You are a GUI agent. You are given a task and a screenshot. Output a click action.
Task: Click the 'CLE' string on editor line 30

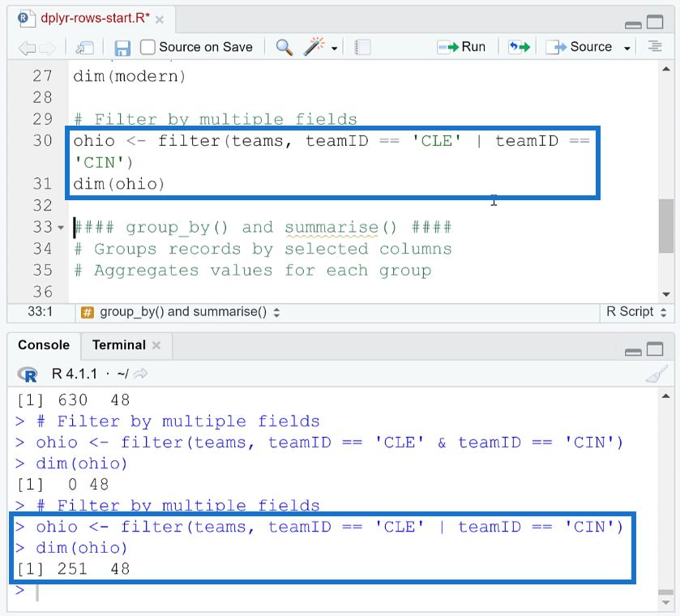[x=436, y=141]
